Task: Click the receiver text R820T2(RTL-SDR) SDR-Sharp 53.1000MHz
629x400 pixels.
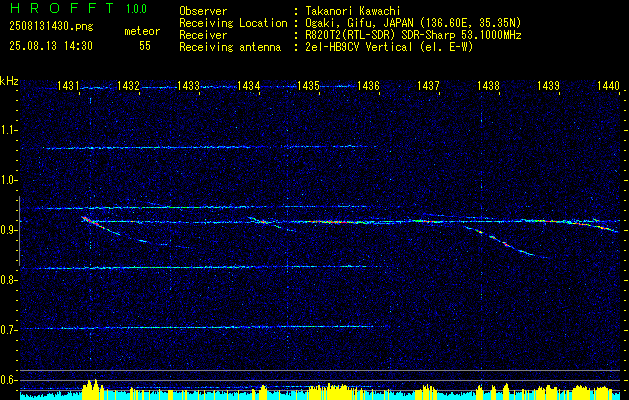Action: tap(413, 35)
